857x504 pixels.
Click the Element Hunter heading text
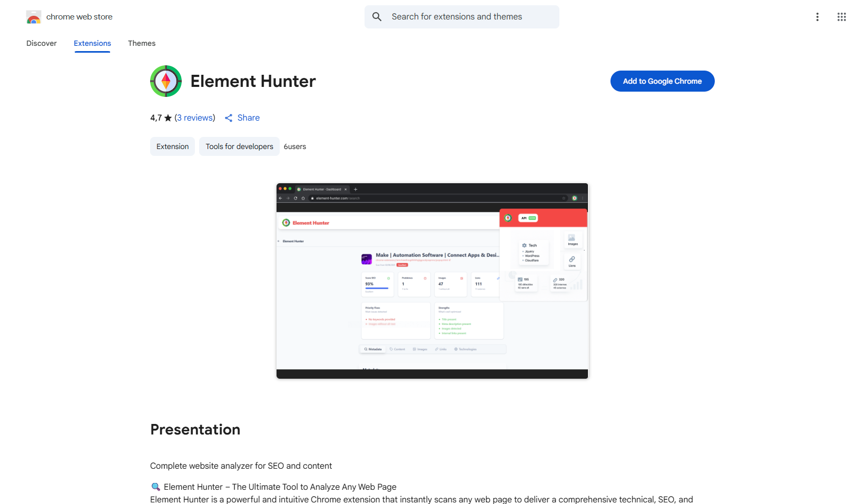click(x=253, y=81)
